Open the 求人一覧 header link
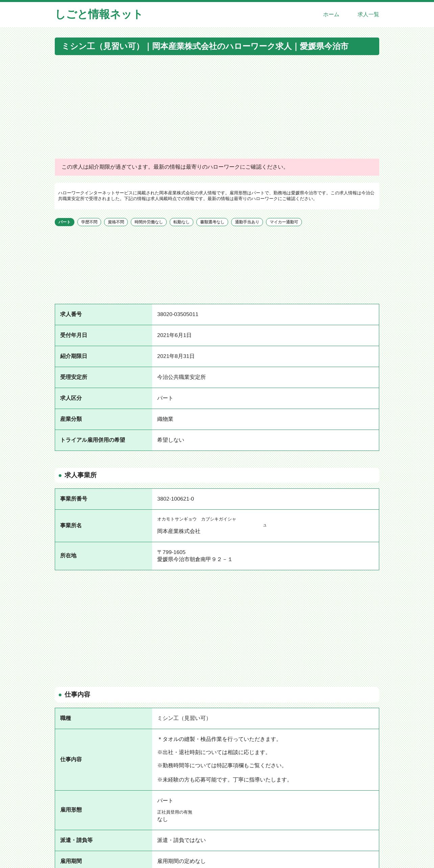 point(368,15)
